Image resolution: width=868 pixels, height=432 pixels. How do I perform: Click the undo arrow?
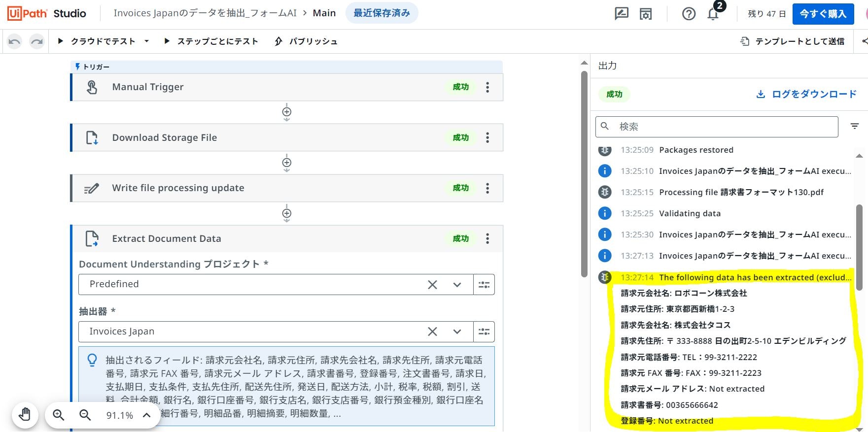tap(15, 41)
